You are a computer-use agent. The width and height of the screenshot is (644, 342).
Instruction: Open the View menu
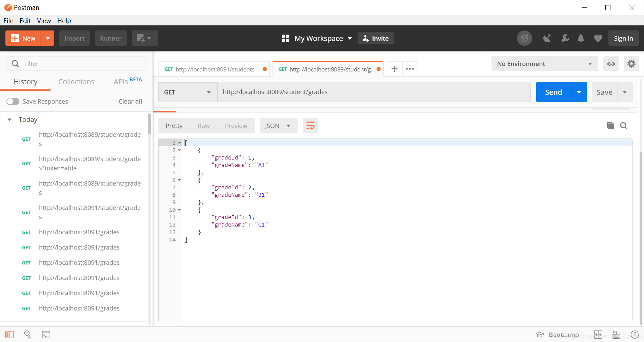(x=44, y=21)
